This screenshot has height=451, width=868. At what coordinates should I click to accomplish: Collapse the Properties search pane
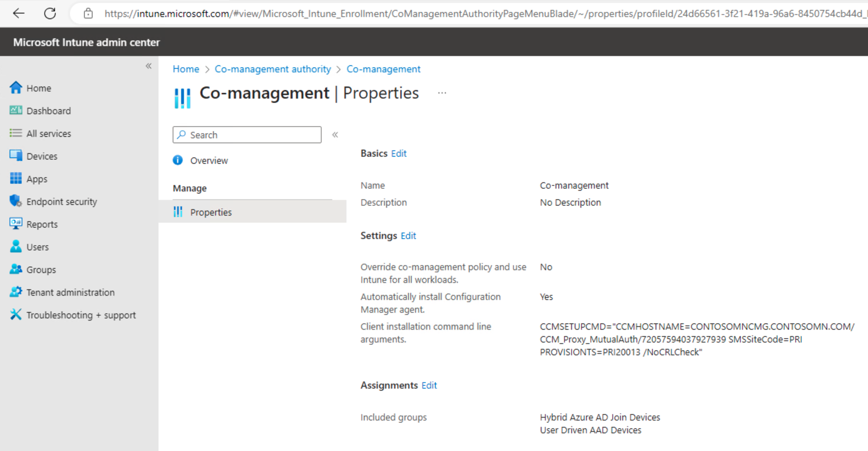(335, 135)
